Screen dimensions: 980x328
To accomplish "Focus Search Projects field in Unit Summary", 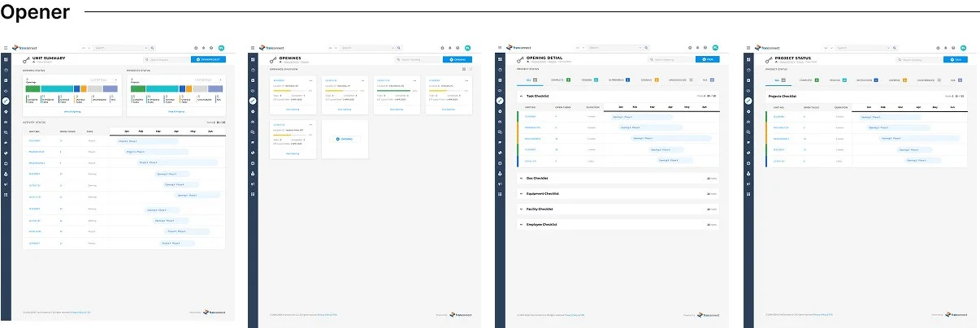I will (x=166, y=59).
